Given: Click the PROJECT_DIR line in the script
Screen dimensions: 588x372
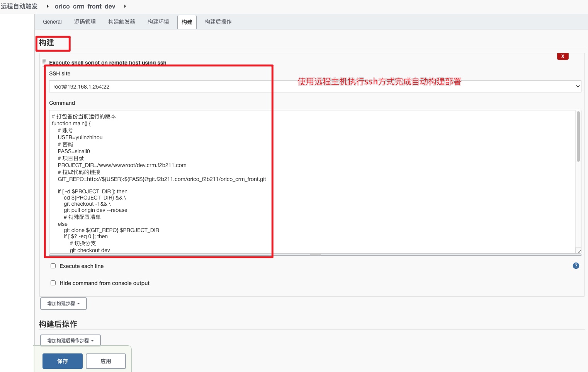Looking at the screenshot, I should click(x=122, y=165).
